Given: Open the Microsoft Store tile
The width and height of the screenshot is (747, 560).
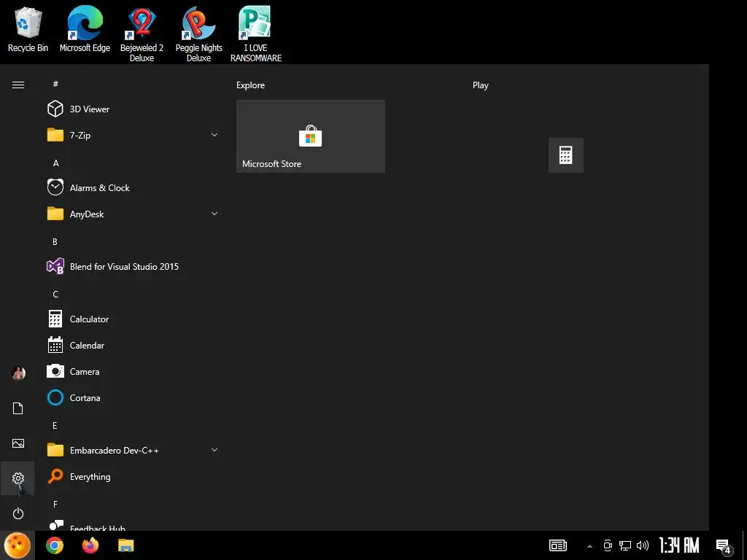Looking at the screenshot, I should [x=311, y=136].
